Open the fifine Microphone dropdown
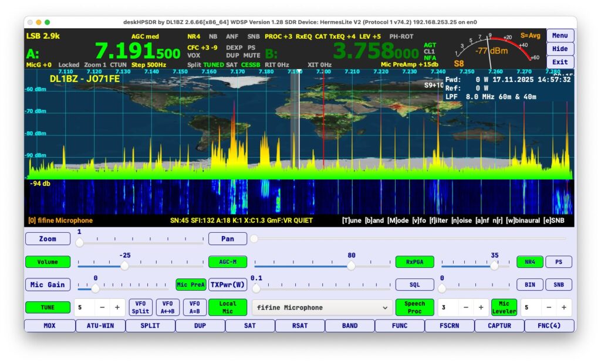This screenshot has width=601, height=364. coord(322,307)
